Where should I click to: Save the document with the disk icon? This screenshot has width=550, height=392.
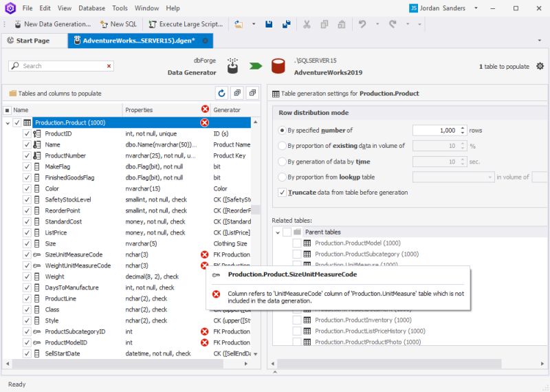pyautogui.click(x=269, y=24)
